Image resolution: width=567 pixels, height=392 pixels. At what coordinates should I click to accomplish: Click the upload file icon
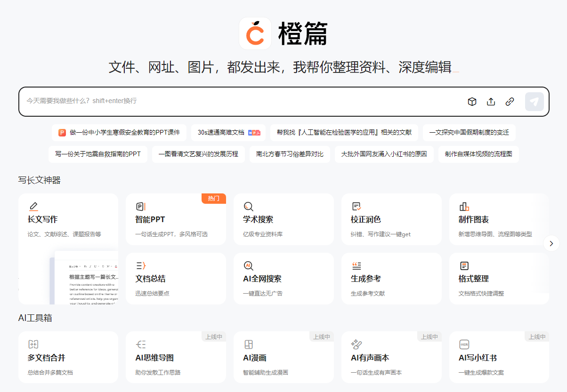click(491, 102)
